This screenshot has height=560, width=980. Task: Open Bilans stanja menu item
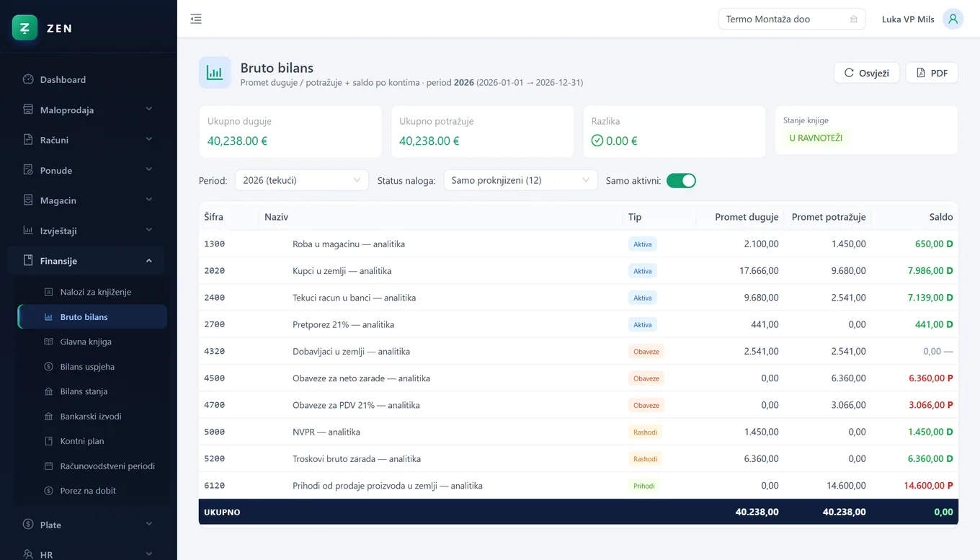[x=92, y=391]
